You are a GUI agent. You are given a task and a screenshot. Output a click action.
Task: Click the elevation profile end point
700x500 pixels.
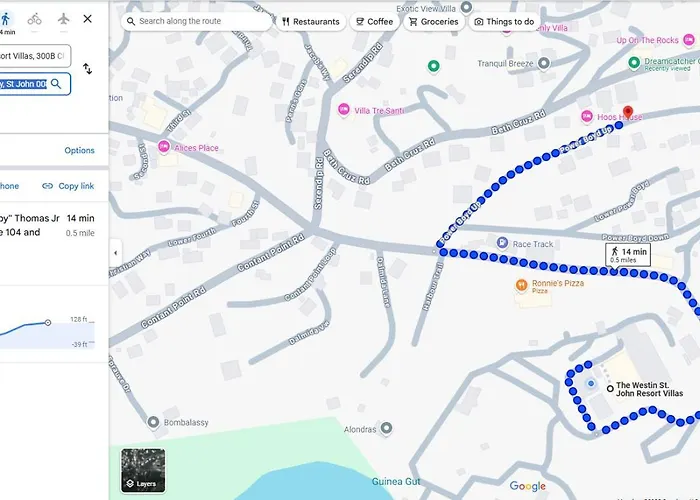coord(48,322)
